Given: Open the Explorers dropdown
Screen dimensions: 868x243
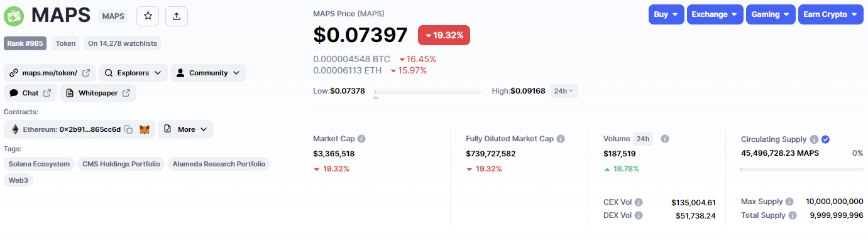Looking at the screenshot, I should tap(133, 73).
